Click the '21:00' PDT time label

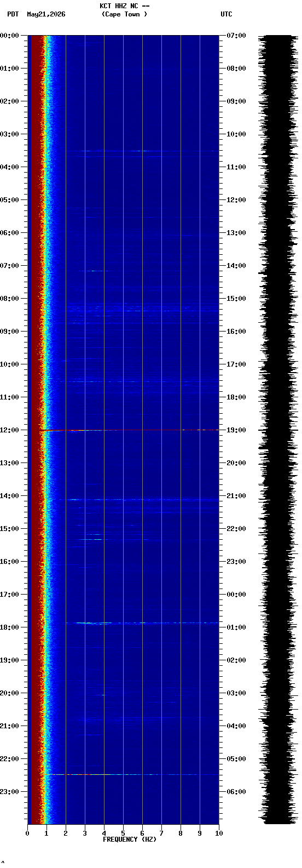[9, 726]
